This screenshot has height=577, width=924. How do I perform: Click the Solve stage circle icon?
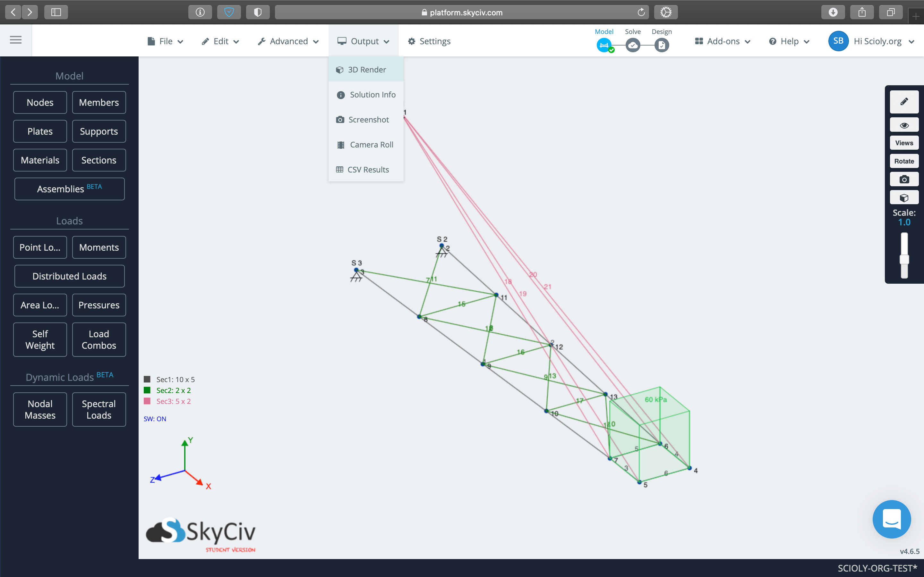pyautogui.click(x=633, y=46)
